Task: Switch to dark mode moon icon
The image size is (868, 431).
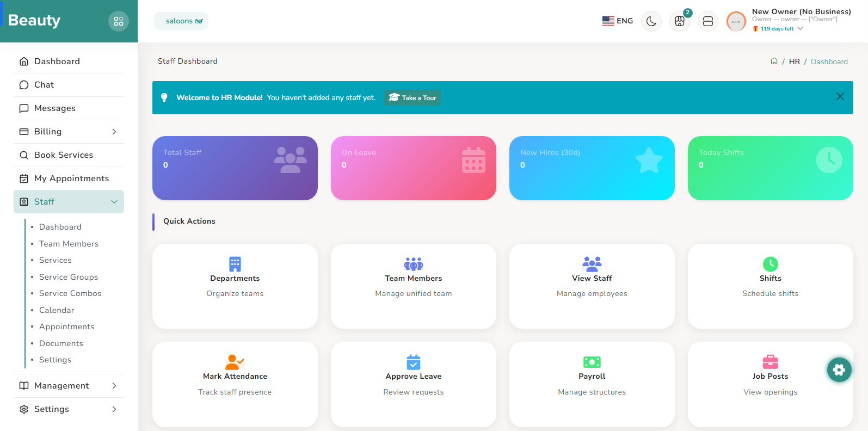Action: [x=651, y=21]
